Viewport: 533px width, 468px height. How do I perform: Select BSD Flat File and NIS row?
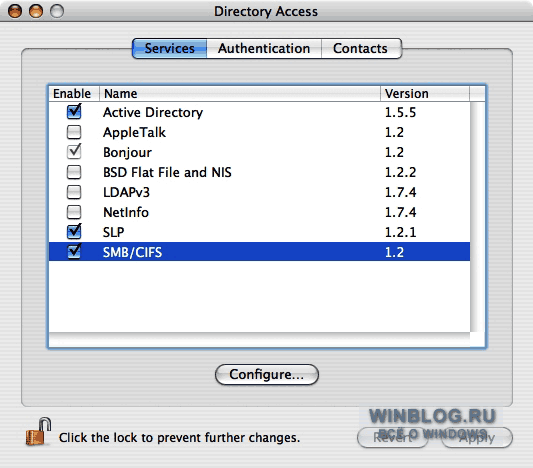click(260, 172)
